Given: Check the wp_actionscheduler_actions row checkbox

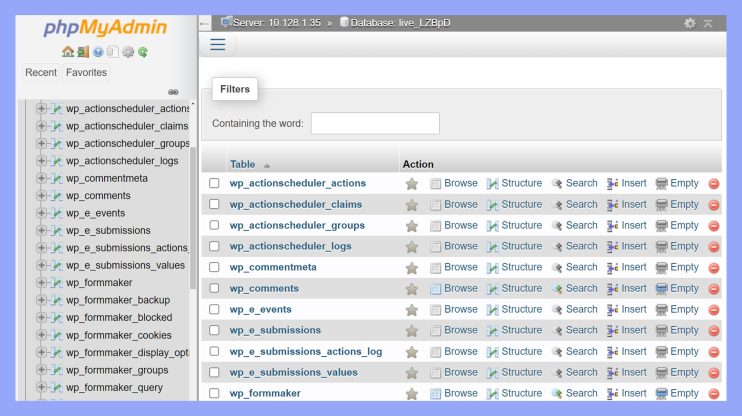Looking at the screenshot, I should [x=214, y=183].
